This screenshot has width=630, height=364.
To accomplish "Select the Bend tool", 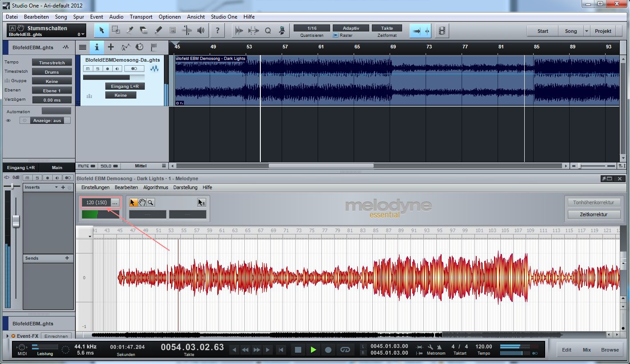I will (187, 31).
